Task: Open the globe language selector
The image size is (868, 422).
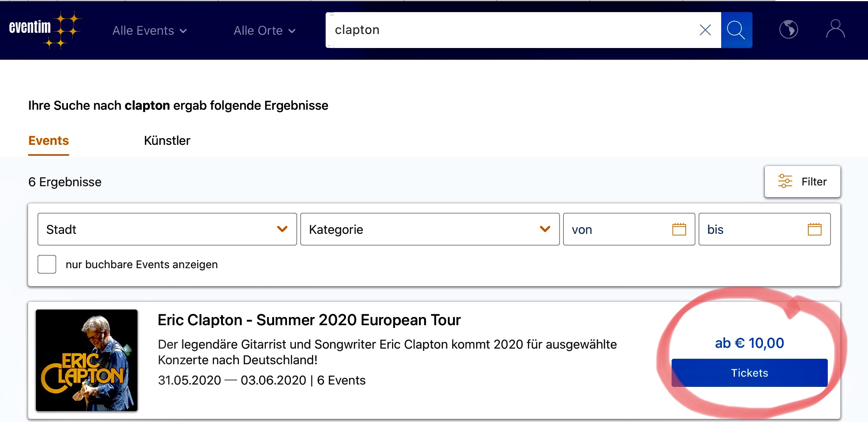Action: 788,29
